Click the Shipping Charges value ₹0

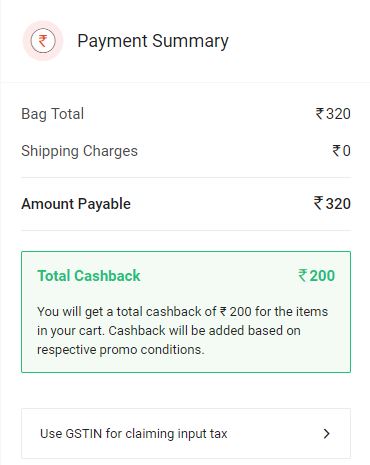341,151
